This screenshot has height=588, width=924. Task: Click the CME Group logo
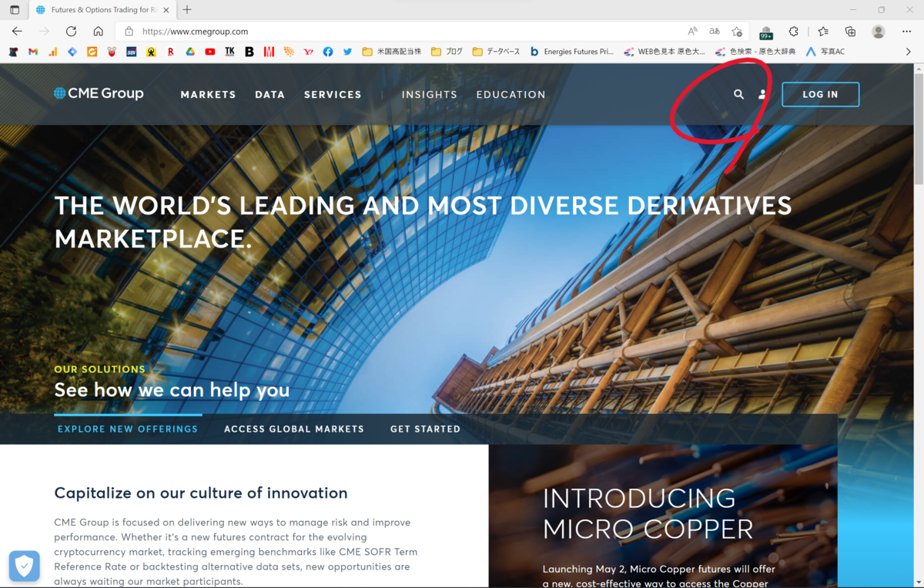coord(99,93)
